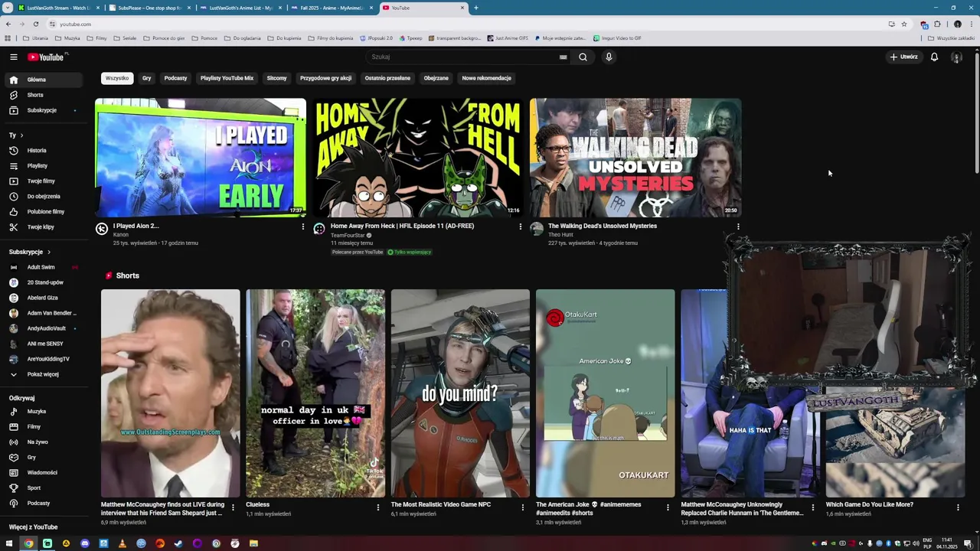Open Polubione filmy liked videos
The height and width of the screenshot is (551, 980).
[x=45, y=212]
